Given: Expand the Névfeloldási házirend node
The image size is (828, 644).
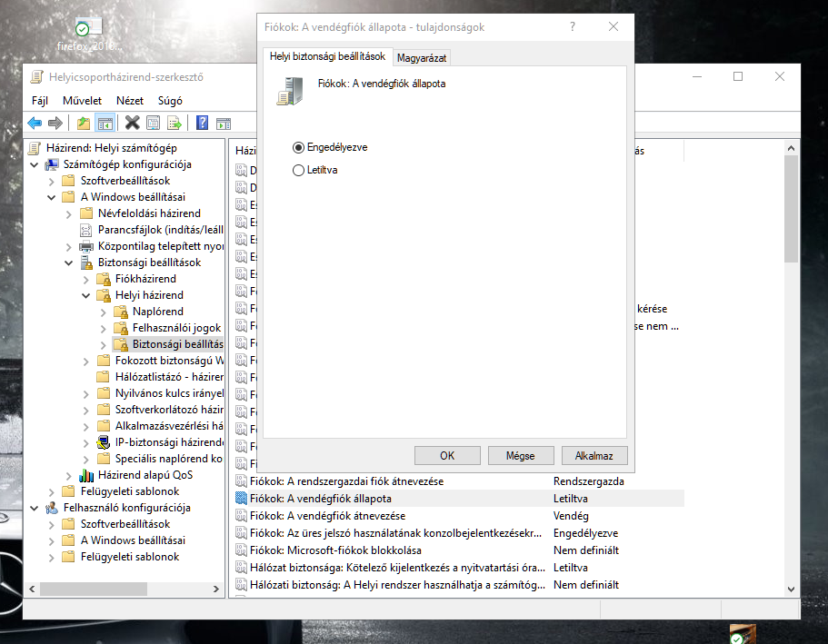Looking at the screenshot, I should [x=69, y=213].
